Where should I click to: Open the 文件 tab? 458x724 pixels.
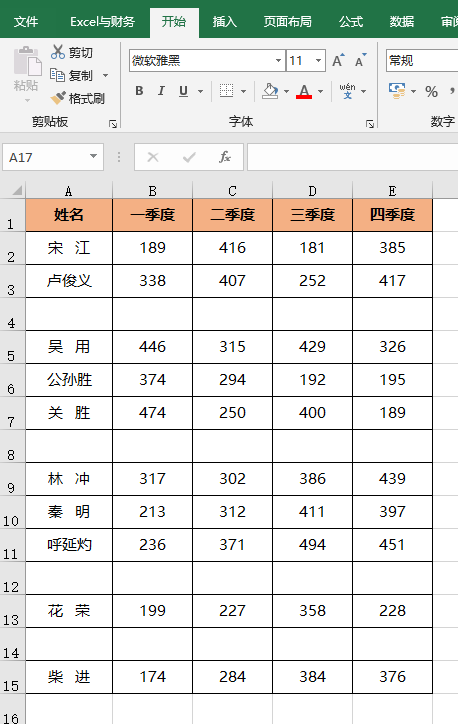click(x=26, y=22)
